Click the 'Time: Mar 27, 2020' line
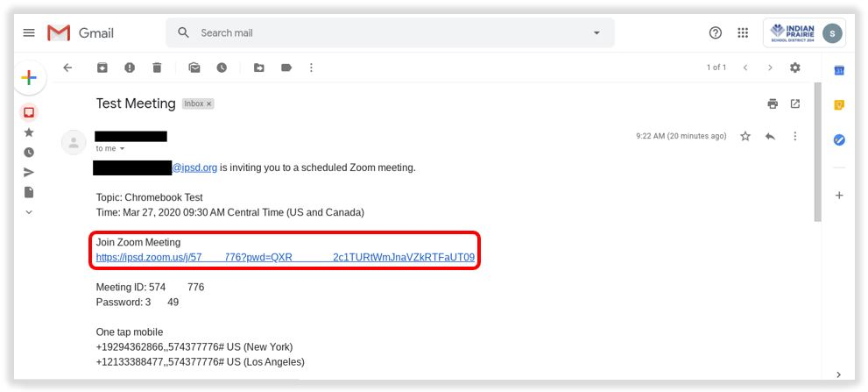The image size is (868, 392). (229, 212)
